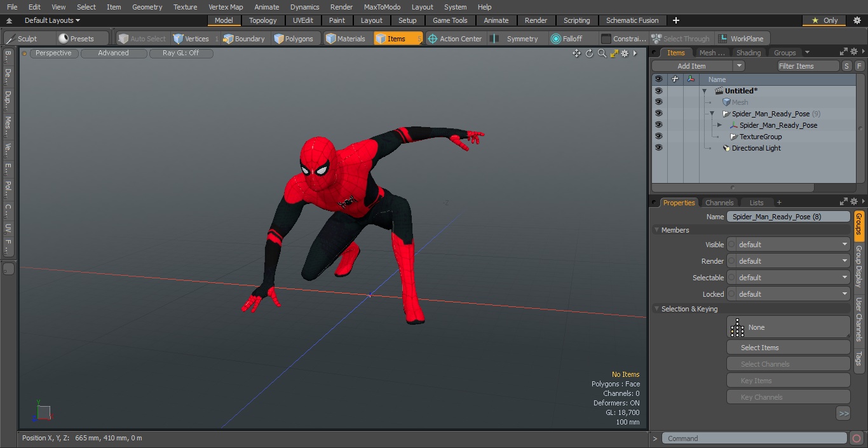This screenshot has width=868, height=448.
Task: Open the MaxToModo menu
Action: tap(382, 7)
